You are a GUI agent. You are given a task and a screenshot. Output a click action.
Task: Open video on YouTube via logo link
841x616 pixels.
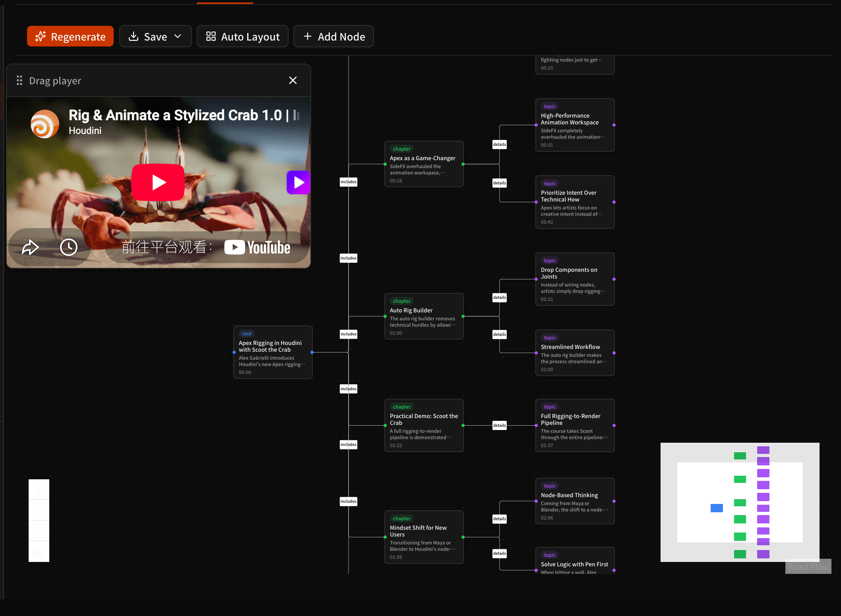257,247
